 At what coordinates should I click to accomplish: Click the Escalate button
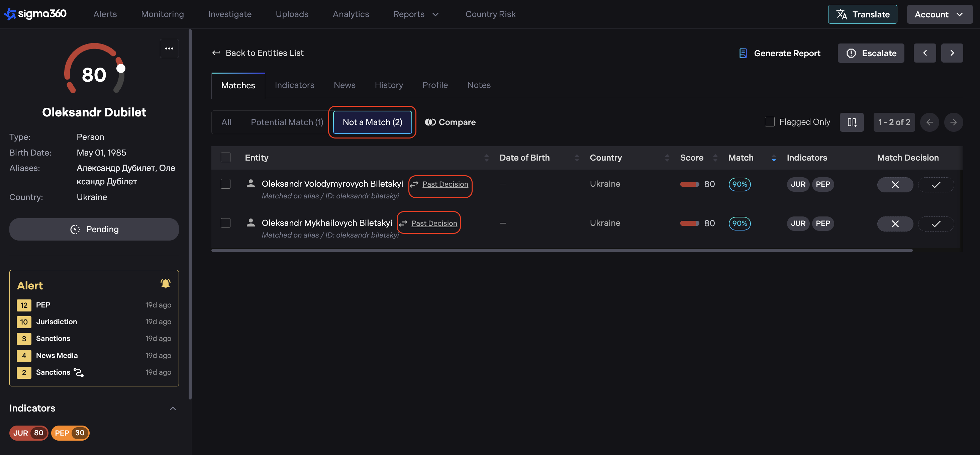coord(871,53)
